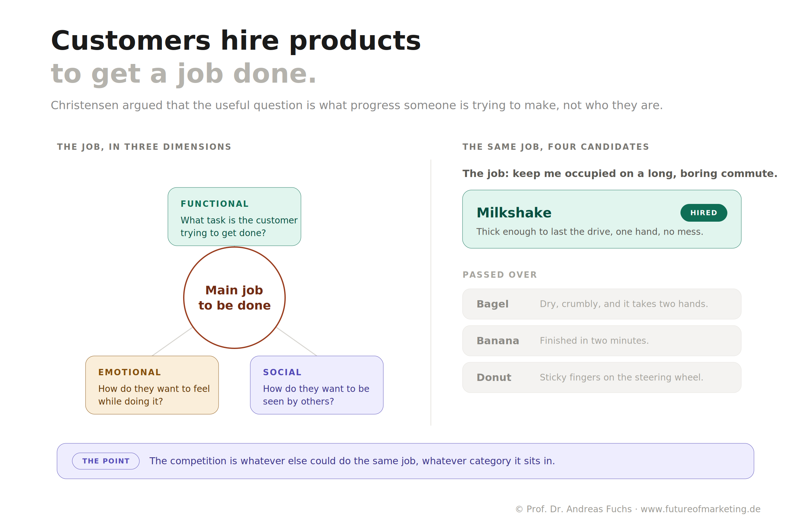Click the Christensen explanatory sentence
Viewport: 811px width, 532px height.
(x=357, y=105)
